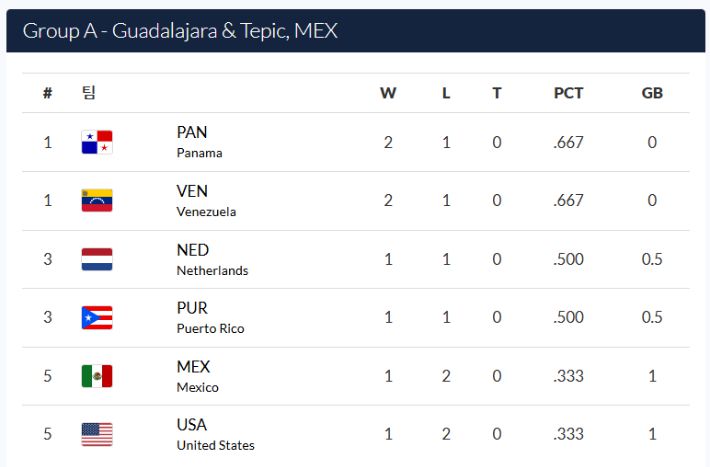Viewport: 710px width, 467px height.
Task: Click the Panama flag icon
Action: [97, 142]
